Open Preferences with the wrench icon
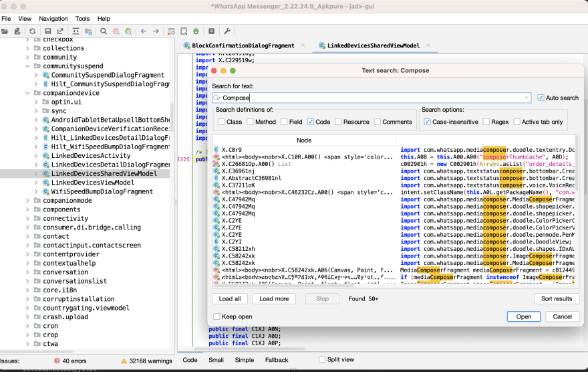588x372 pixels. pos(227,31)
